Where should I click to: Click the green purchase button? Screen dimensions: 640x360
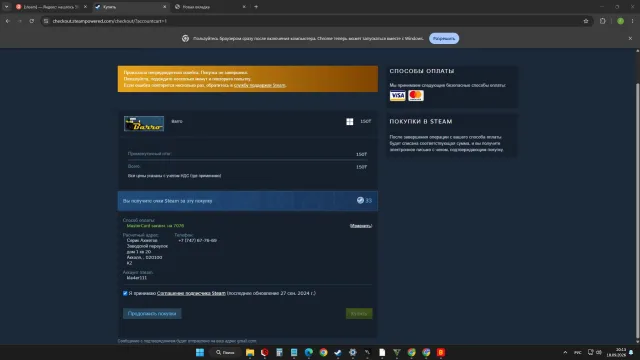point(359,313)
